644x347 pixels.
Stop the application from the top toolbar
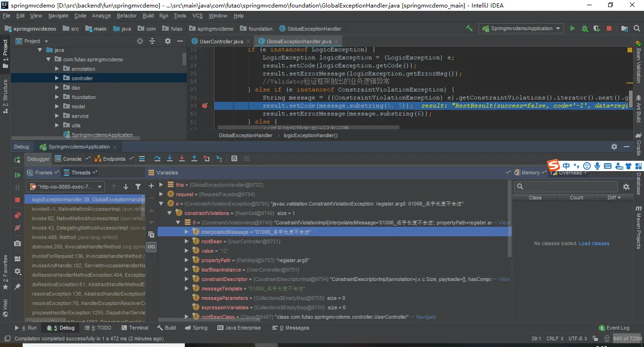609,28
